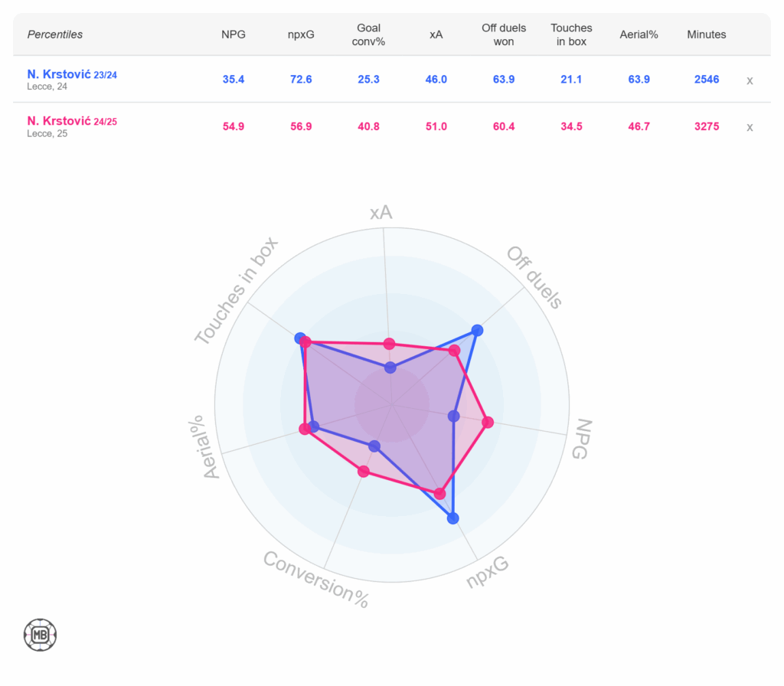Click Off duels won column header
Viewport: 784px width, 686px height.
[504, 34]
